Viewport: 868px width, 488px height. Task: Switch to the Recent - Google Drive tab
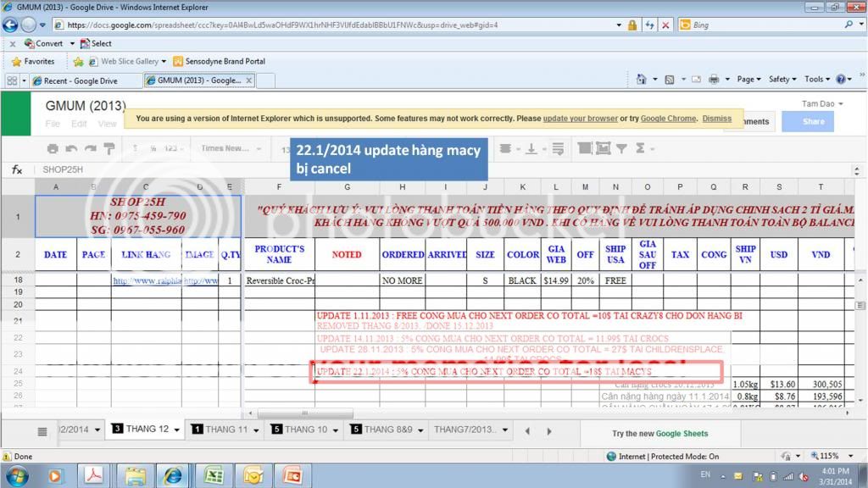pos(81,80)
